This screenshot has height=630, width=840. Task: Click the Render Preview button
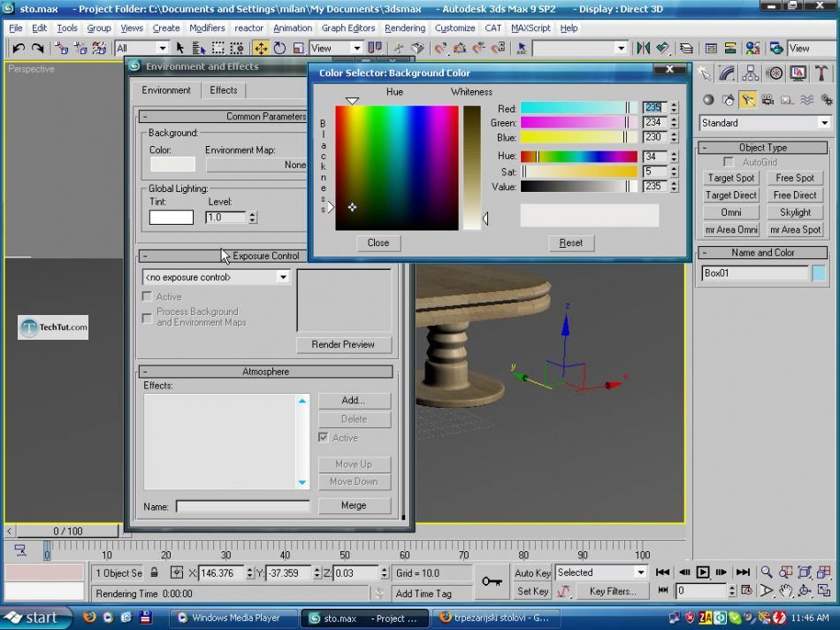pyautogui.click(x=343, y=345)
